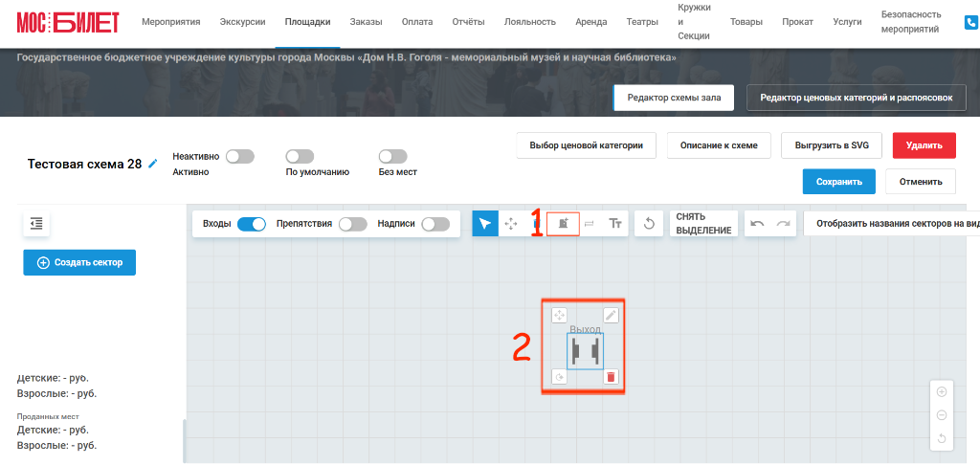Choose the add entrance tool
Viewport: 980px width, 465px height.
pos(563,223)
